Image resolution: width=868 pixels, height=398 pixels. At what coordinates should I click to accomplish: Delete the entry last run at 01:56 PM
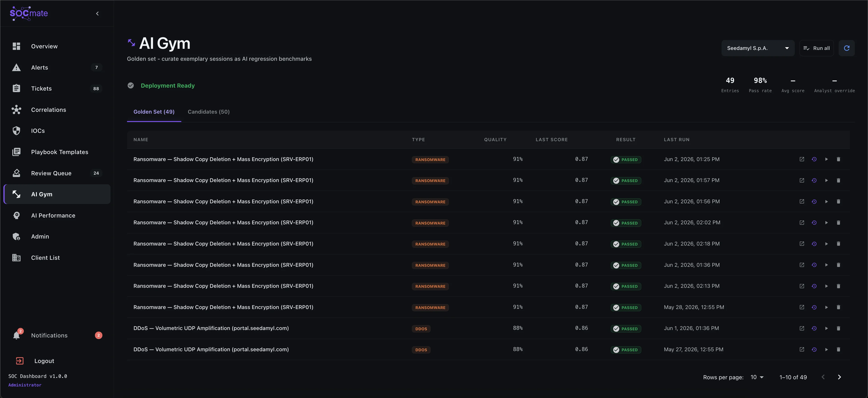click(x=838, y=201)
